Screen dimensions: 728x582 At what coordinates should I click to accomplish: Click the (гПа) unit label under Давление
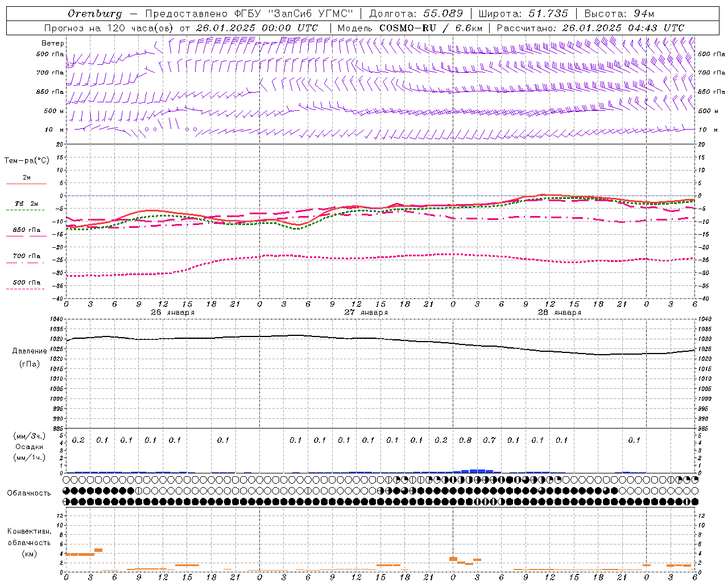(x=30, y=364)
